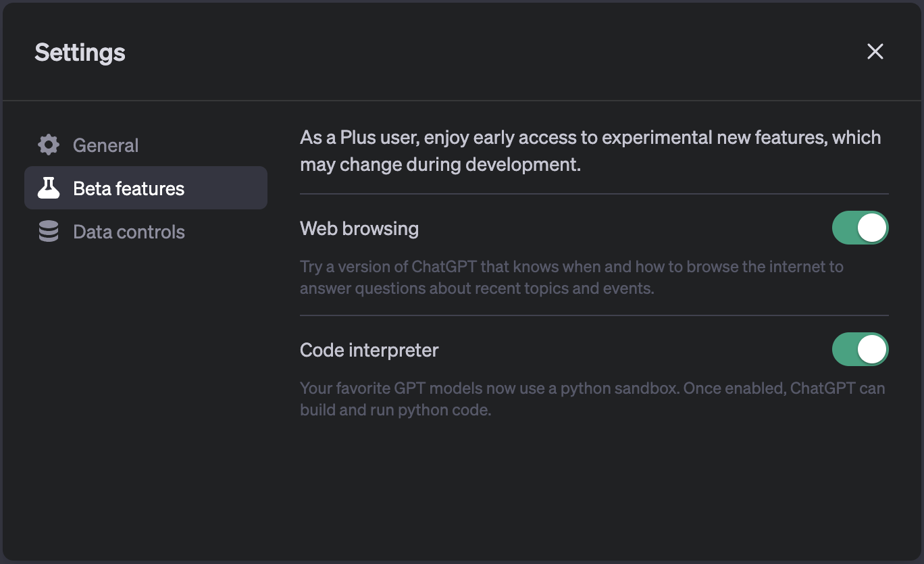Click the Code interpreter feature label
Viewport: 924px width, 564px height.
369,350
